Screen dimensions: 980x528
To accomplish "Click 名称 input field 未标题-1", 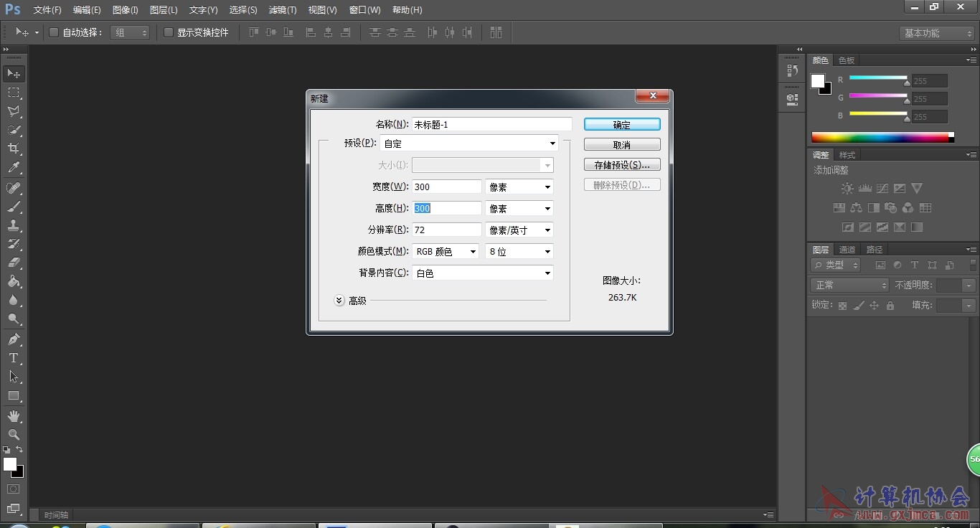I will click(491, 124).
